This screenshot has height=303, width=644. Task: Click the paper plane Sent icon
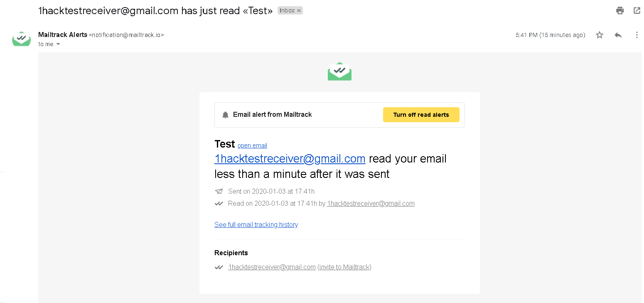[x=219, y=192]
